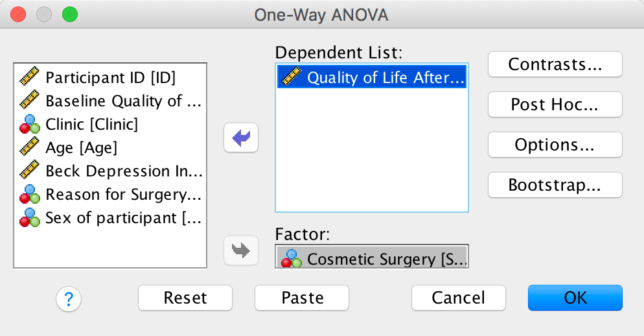The height and width of the screenshot is (336, 644).
Task: Click the blue left arrow move button
Action: (241, 138)
